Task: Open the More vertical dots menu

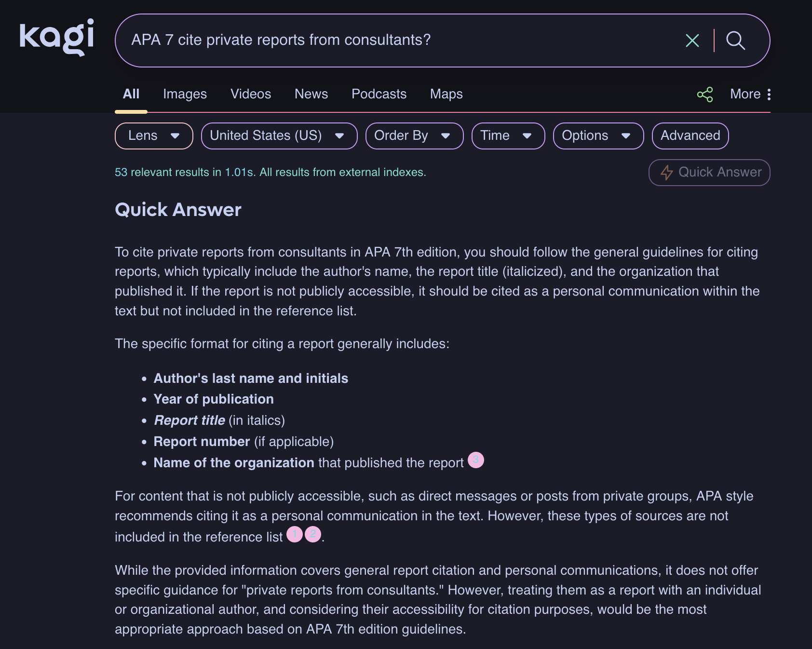Action: (x=769, y=95)
